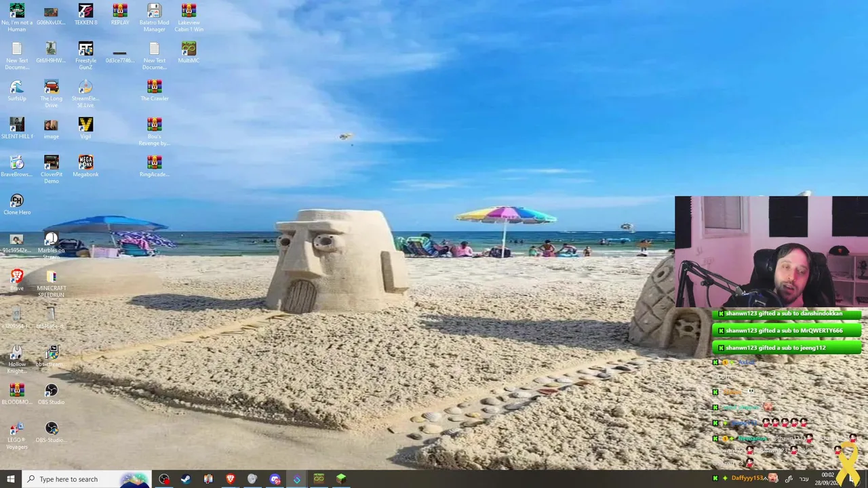Open the OBS-Studio installer icon

tap(51, 432)
